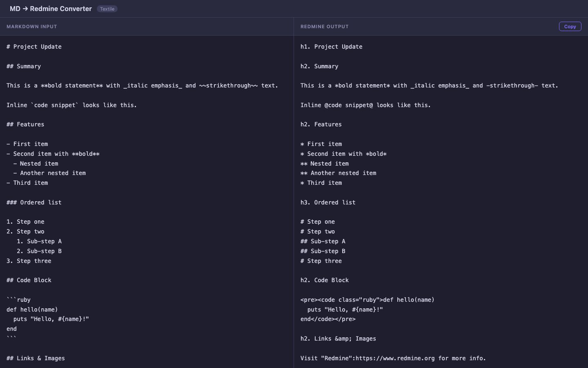Click the "# Step three" output line
The width and height of the screenshot is (588, 368).
(321, 261)
